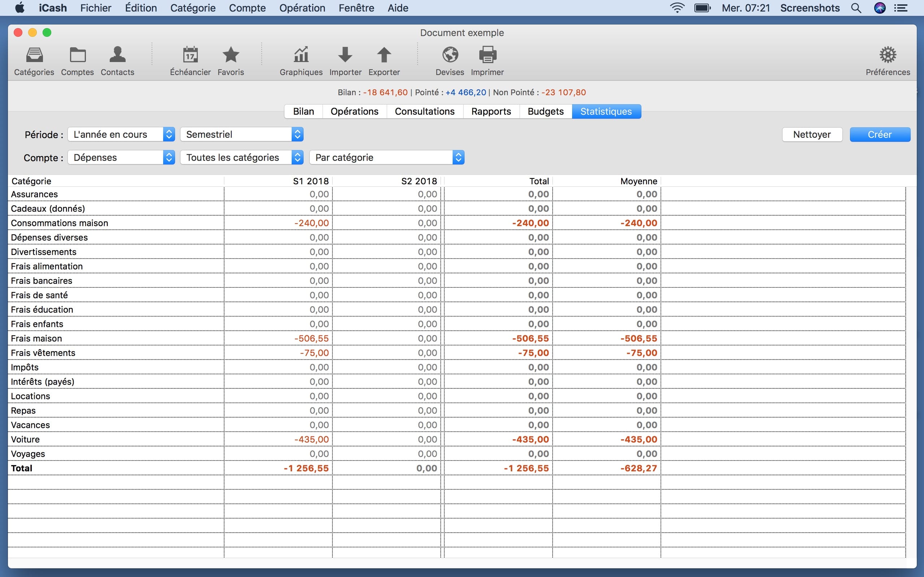Screen dimensions: 924x577
Task: Switch to the Budgets tab
Action: coord(545,111)
